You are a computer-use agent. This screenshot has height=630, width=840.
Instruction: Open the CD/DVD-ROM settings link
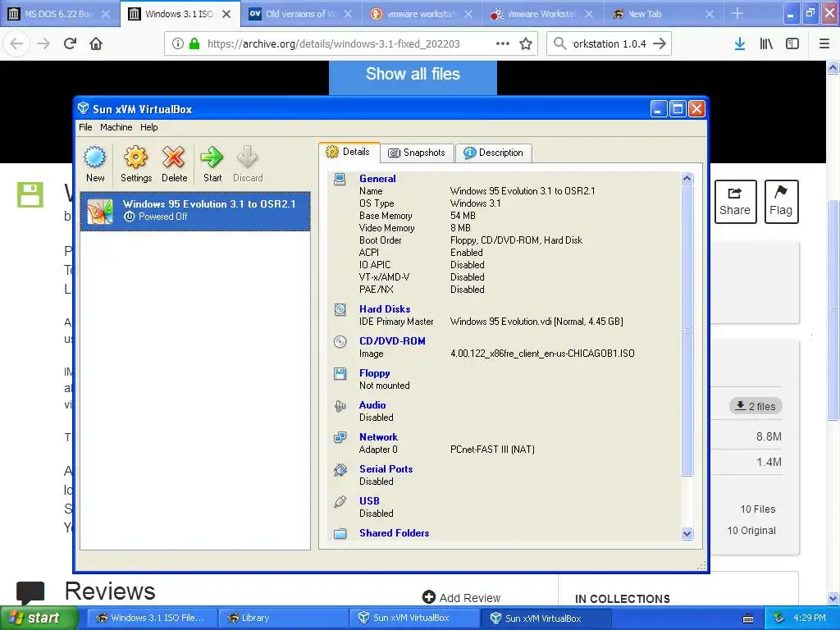click(392, 341)
